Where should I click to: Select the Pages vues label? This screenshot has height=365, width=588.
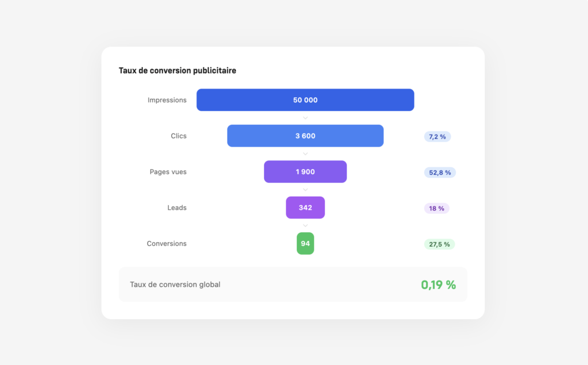[x=168, y=172]
